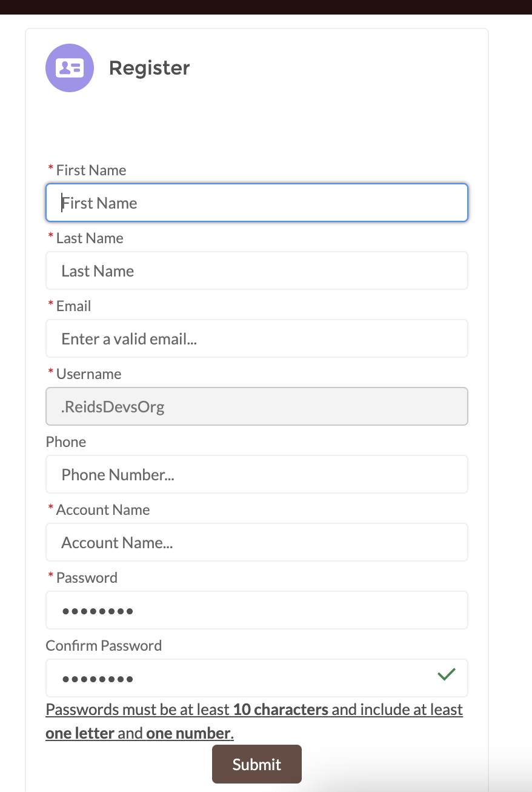
Task: Select the Last Name input field
Action: click(256, 270)
